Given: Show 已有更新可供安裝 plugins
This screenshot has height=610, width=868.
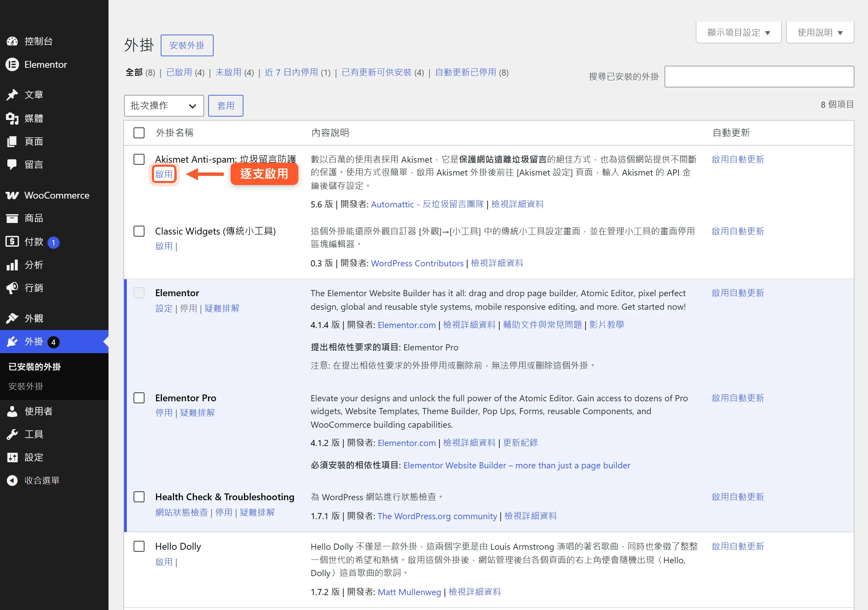Looking at the screenshot, I should 377,72.
